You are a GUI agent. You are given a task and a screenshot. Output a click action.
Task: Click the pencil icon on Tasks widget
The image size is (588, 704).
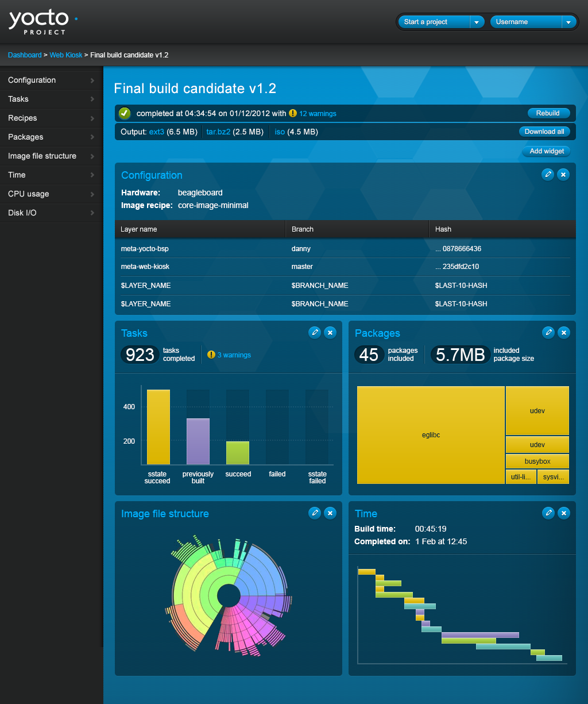pos(314,332)
